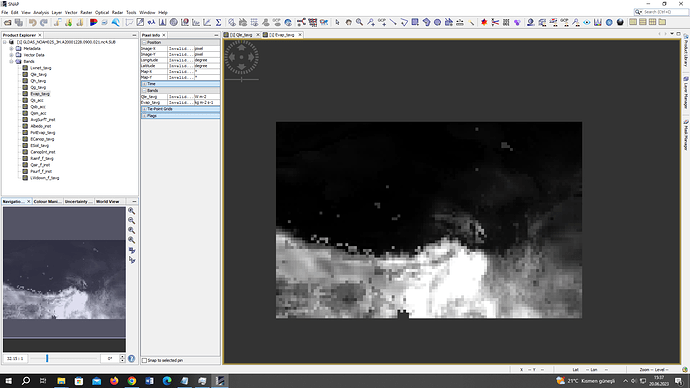Image resolution: width=690 pixels, height=388 pixels.
Task: Click the zoom out magnifier in Navigation panel
Action: [x=131, y=220]
